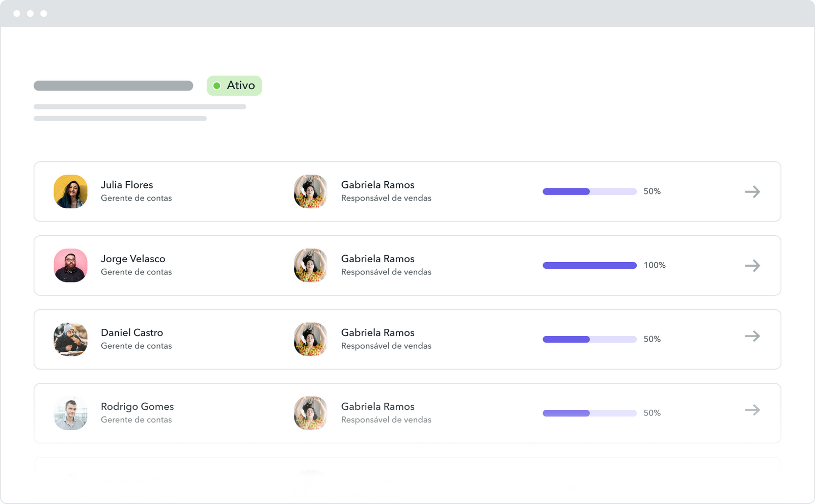Click Gabriela Ramos avatar in Julia Flores row
The image size is (815, 504).
coord(311,191)
